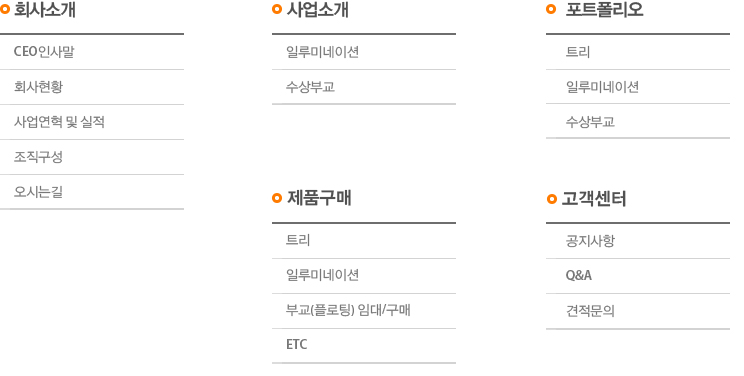Click the orange bullet beside 회사소개
Image resolution: width=744 pixels, height=376 pixels.
5,9
